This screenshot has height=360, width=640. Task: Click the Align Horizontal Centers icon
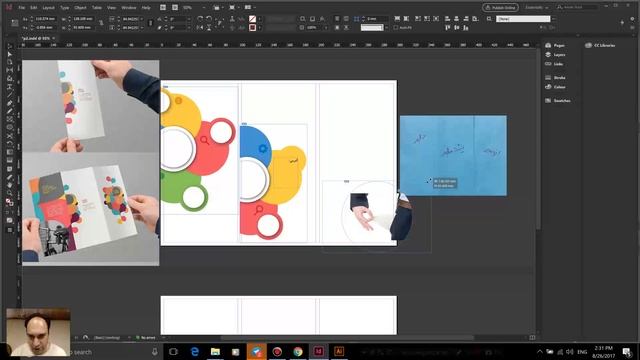tap(457, 19)
